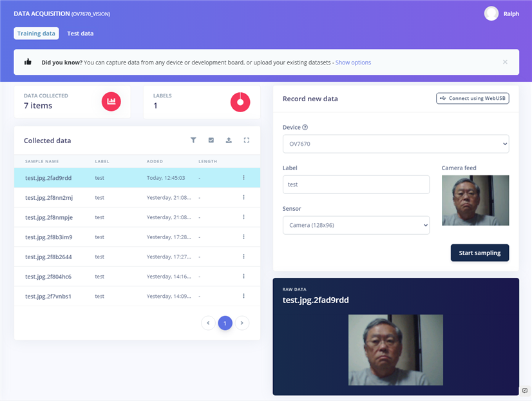Click the 7 items data collected value

click(38, 106)
